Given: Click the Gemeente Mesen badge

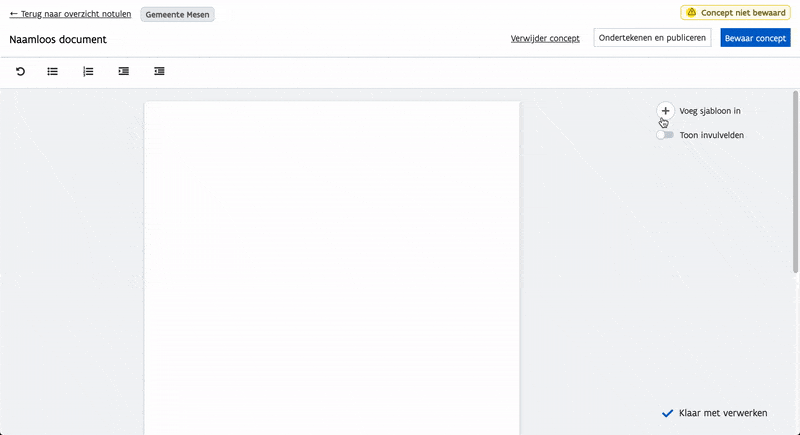Looking at the screenshot, I should (x=178, y=15).
